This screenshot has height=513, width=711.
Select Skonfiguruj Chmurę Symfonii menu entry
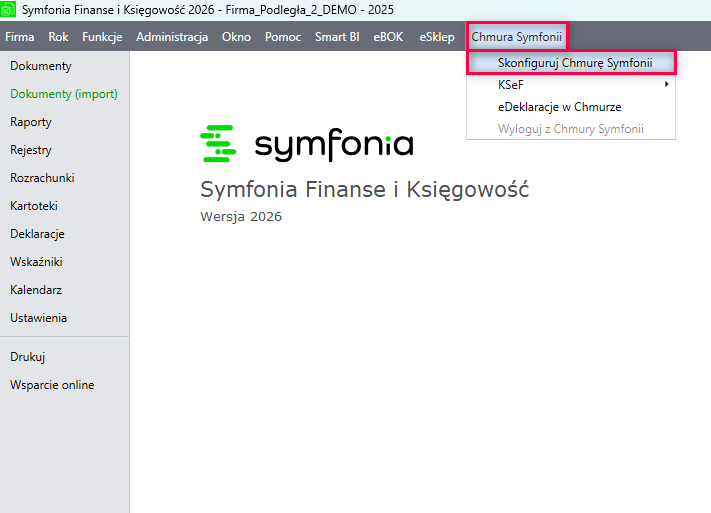click(574, 62)
